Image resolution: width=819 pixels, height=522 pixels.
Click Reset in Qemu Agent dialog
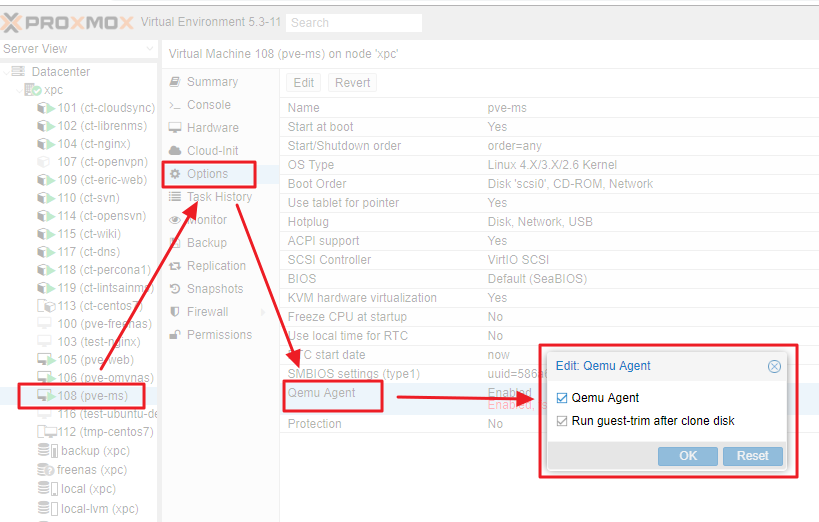click(753, 456)
